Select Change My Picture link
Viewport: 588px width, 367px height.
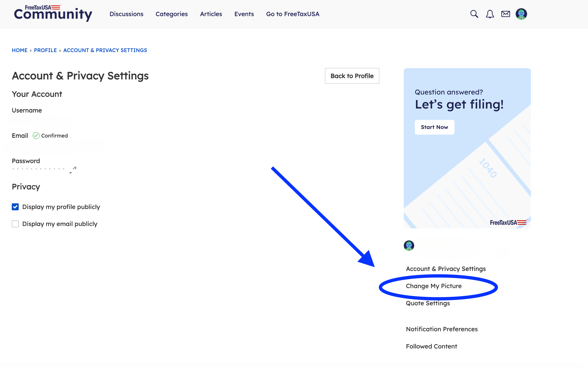[434, 286]
